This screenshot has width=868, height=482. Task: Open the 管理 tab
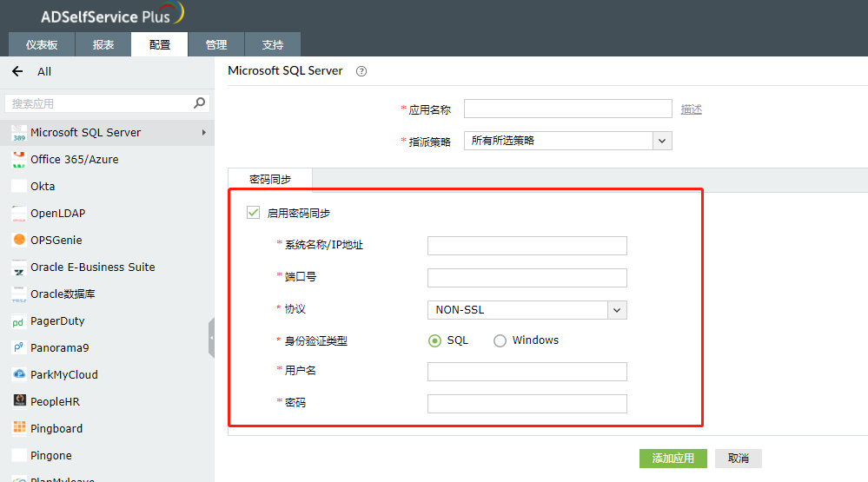[215, 44]
